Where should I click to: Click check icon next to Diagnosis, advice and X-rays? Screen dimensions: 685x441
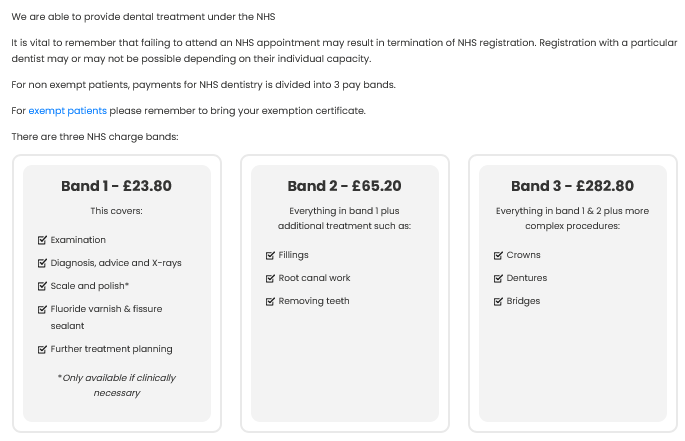pos(42,263)
